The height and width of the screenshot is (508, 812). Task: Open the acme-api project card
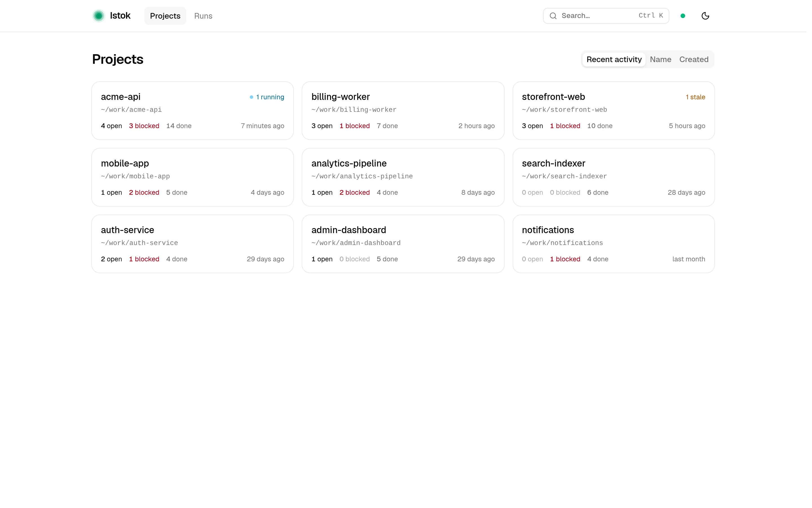coord(193,111)
